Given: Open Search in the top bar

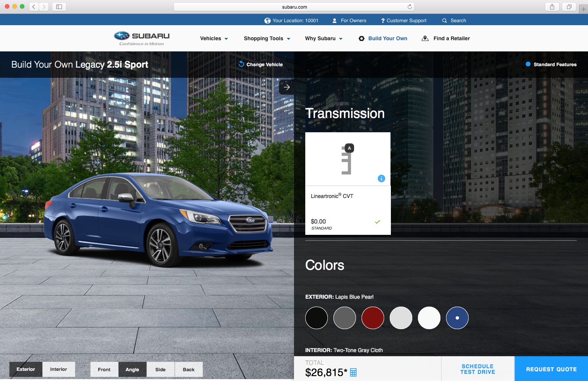Looking at the screenshot, I should pos(458,21).
